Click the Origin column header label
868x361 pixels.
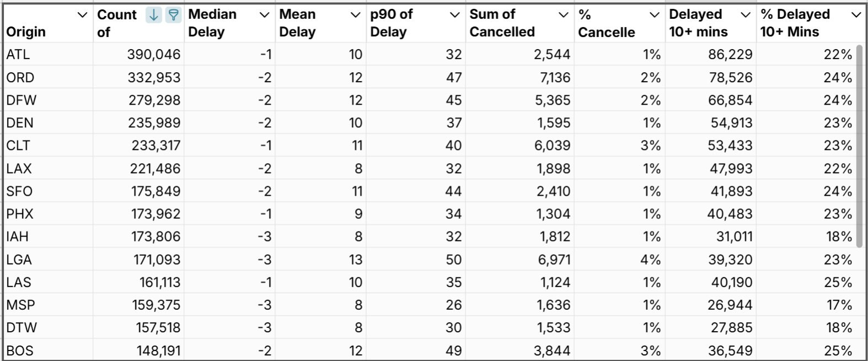(26, 32)
